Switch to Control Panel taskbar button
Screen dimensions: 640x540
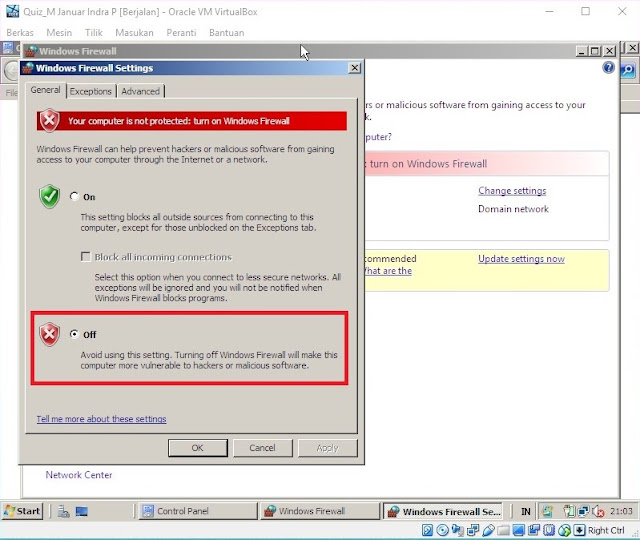[x=198, y=511]
